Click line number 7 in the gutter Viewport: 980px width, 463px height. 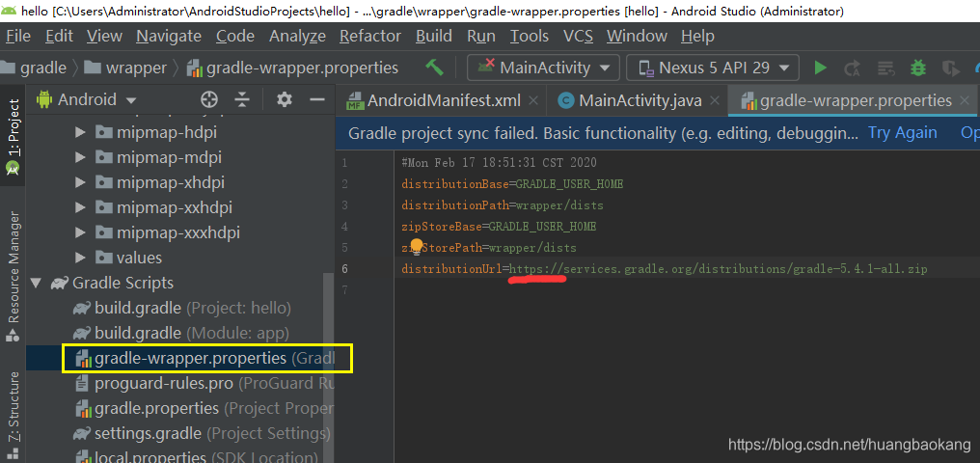click(345, 290)
